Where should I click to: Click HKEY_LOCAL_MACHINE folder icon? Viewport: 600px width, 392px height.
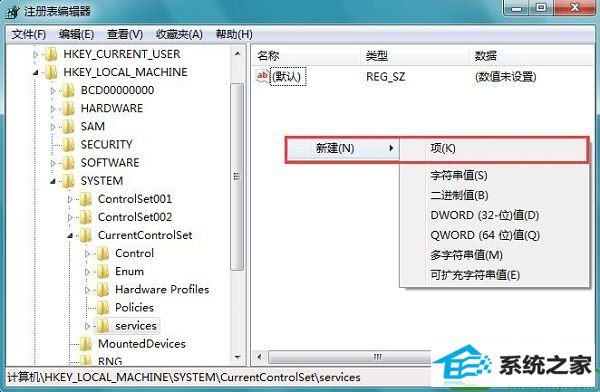click(x=51, y=72)
